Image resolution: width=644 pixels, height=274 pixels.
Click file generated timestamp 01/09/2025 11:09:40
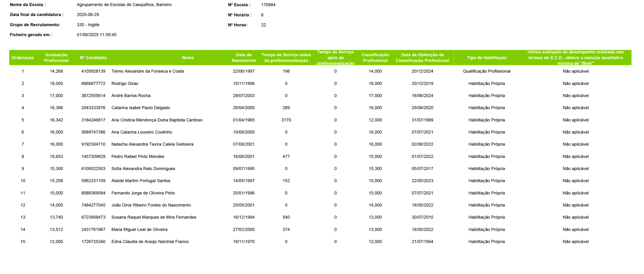[97, 35]
